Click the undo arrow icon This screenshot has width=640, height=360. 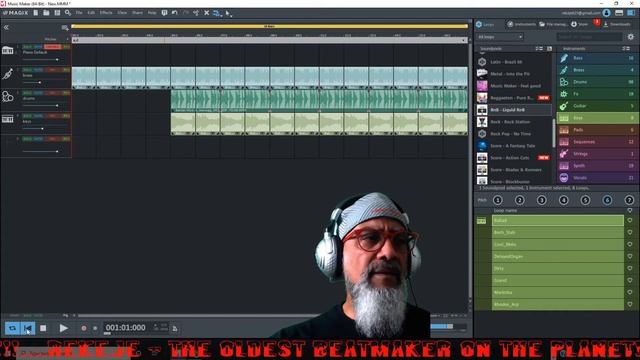pos(175,13)
